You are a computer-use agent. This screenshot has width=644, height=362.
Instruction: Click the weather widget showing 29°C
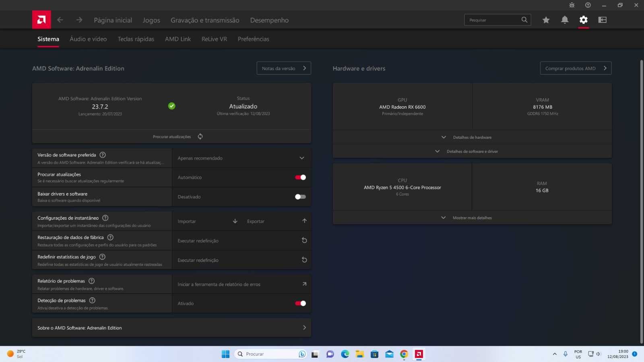pyautogui.click(x=16, y=354)
